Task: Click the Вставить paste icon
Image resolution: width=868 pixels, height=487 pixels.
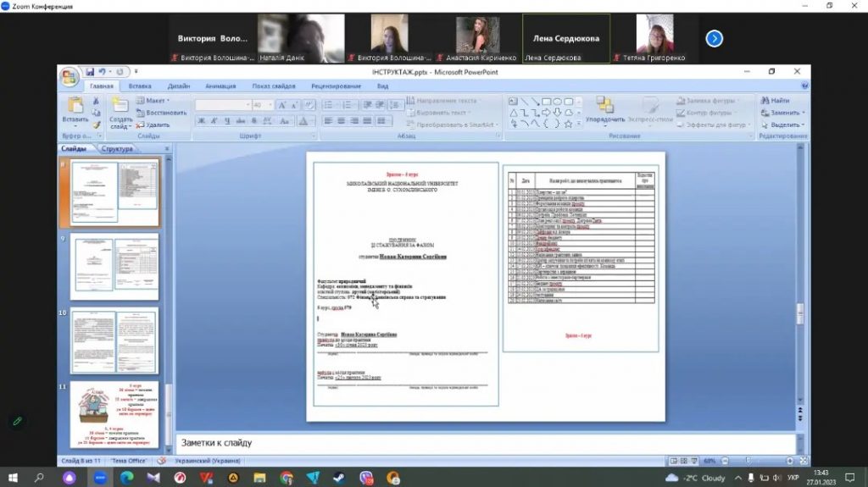Action: point(75,107)
